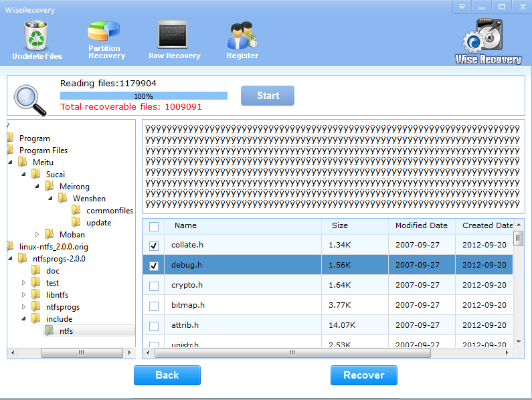The width and height of the screenshot is (532, 400).
Task: Check the crypto.h checkbox
Action: pyautogui.click(x=154, y=286)
